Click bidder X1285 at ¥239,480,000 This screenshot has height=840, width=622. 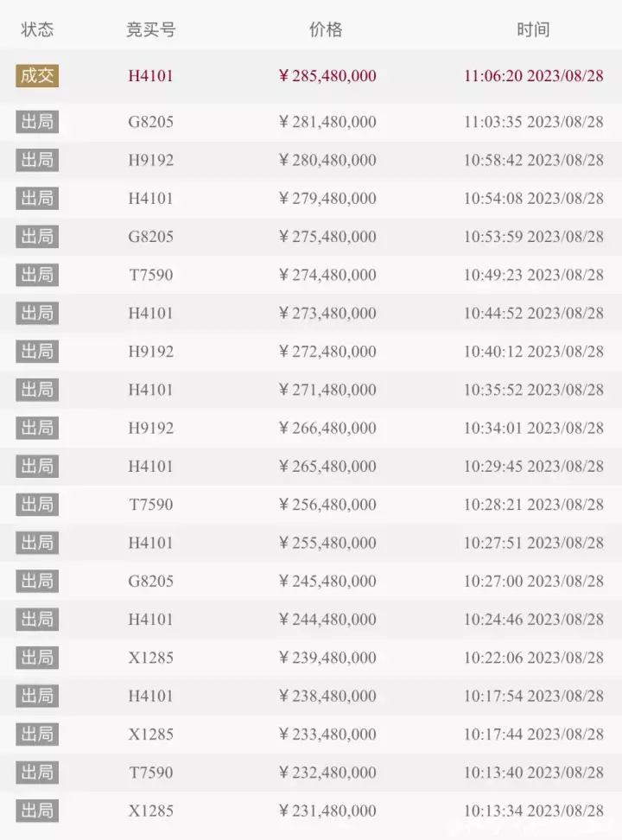150,658
